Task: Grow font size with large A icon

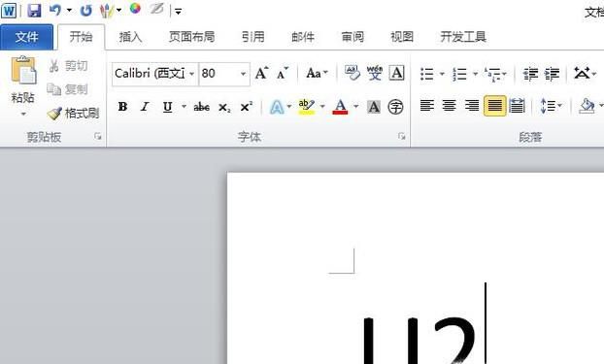Action: pos(261,73)
